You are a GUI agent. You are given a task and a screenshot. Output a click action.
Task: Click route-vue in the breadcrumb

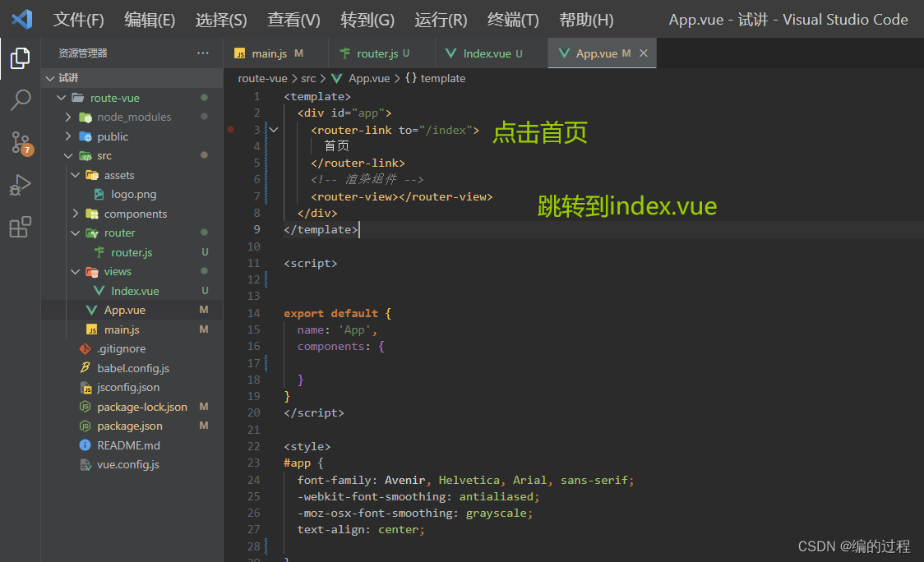[262, 78]
